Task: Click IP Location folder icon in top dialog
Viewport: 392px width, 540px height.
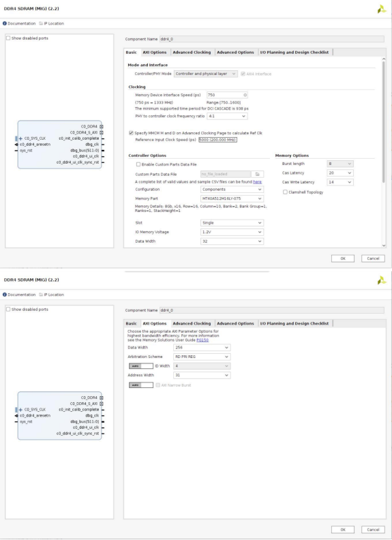Action: click(x=41, y=23)
